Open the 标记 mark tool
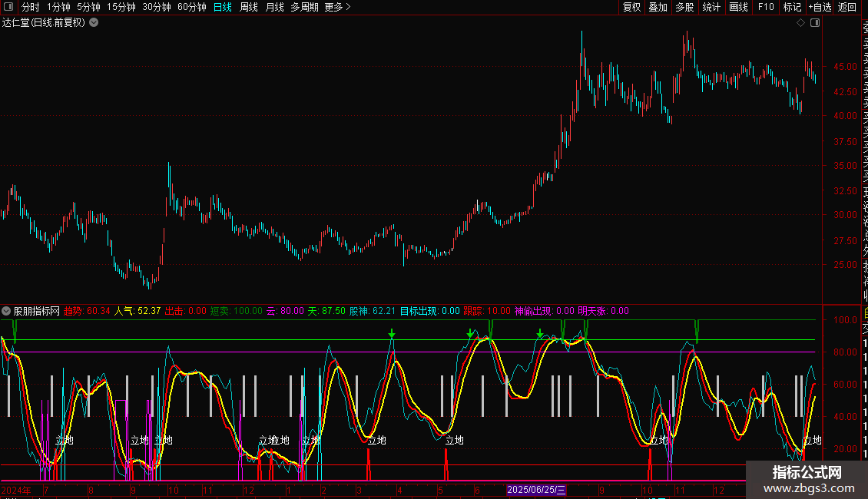 pyautogui.click(x=792, y=7)
